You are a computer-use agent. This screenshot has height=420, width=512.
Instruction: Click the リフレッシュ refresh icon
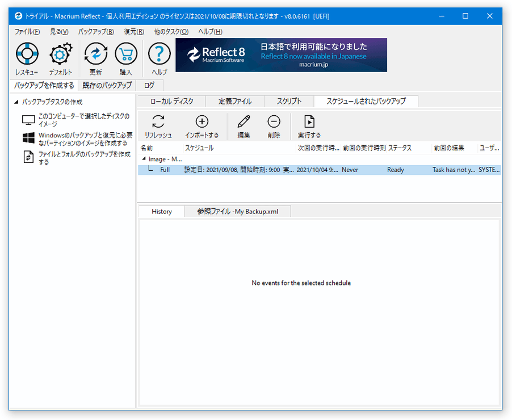coord(158,121)
